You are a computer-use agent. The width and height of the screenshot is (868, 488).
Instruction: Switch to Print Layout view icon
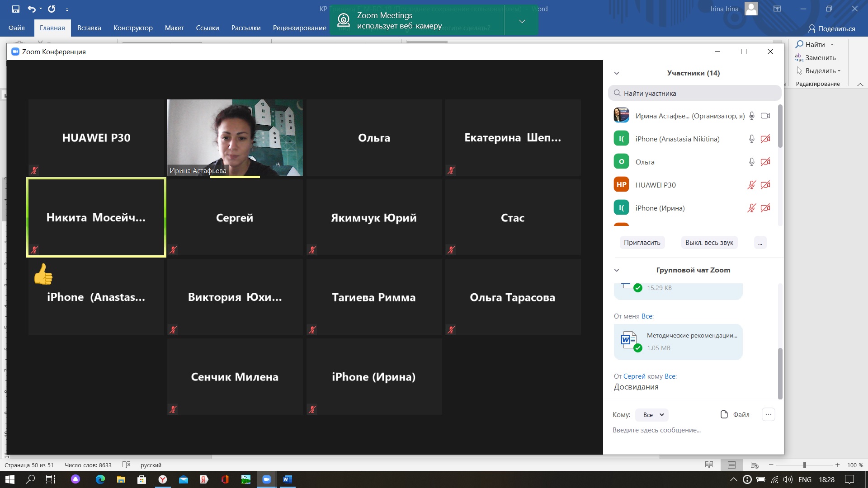731,465
